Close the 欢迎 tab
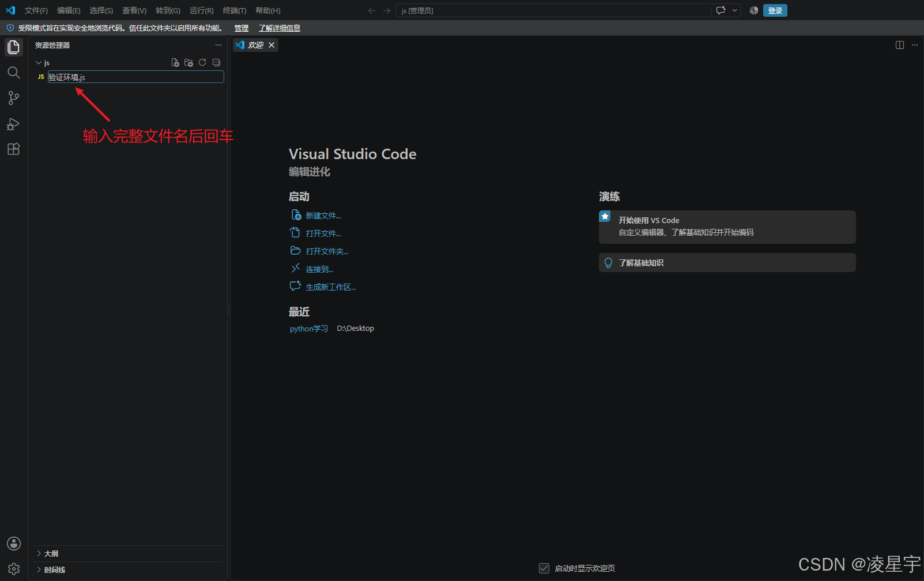The width and height of the screenshot is (924, 581). point(271,45)
